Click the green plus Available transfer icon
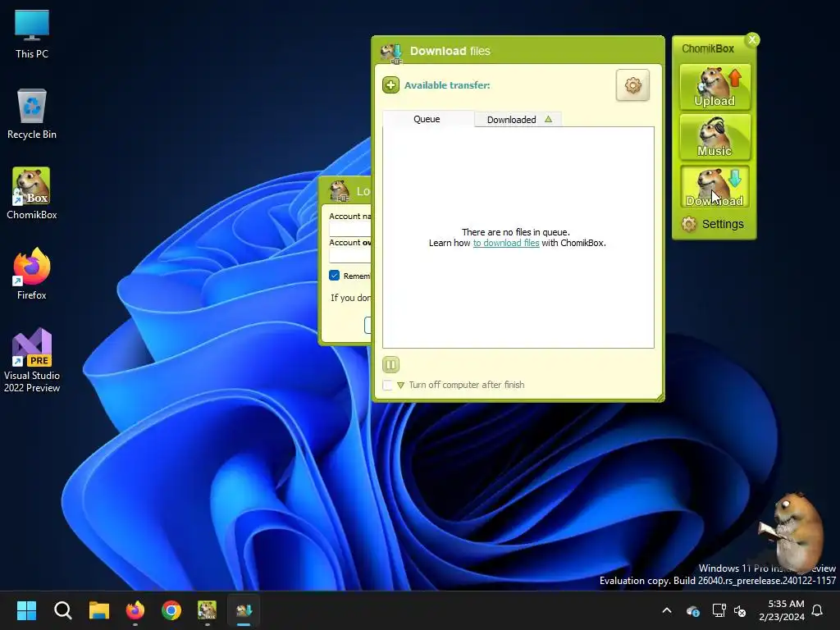This screenshot has height=630, width=840. [x=390, y=85]
